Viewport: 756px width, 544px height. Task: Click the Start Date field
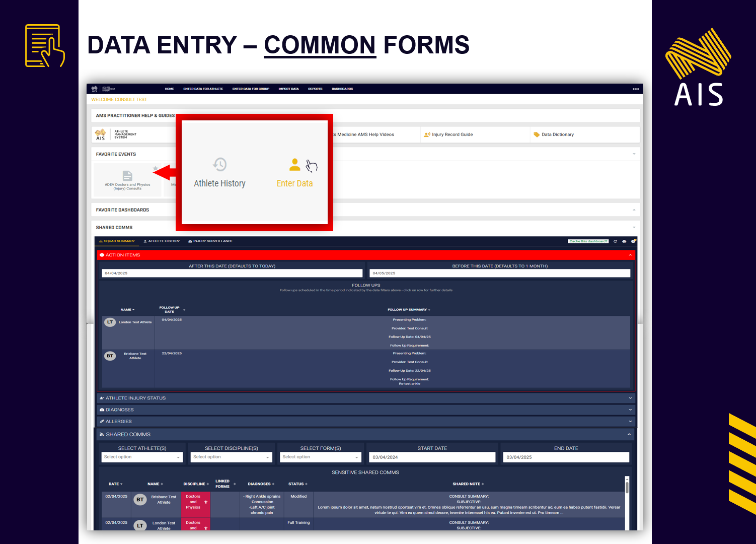(x=432, y=457)
